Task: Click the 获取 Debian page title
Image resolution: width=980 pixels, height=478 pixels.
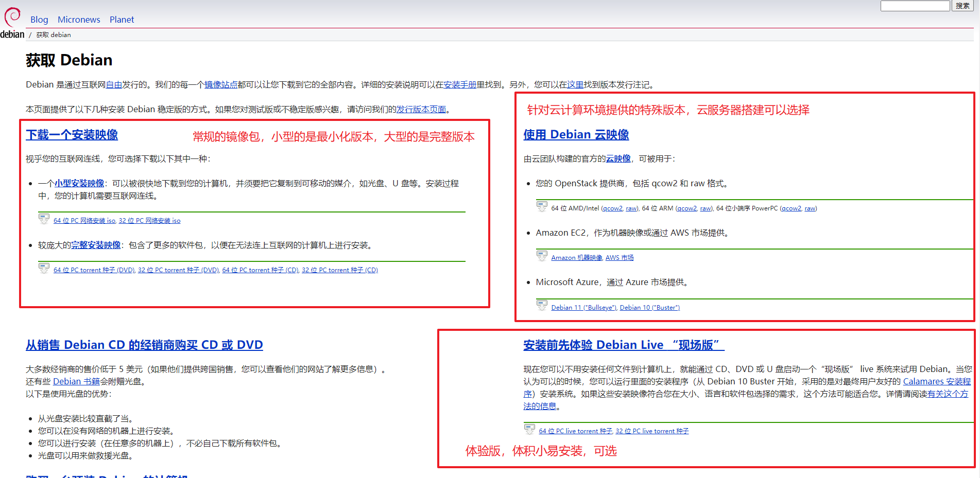Action: 69,60
